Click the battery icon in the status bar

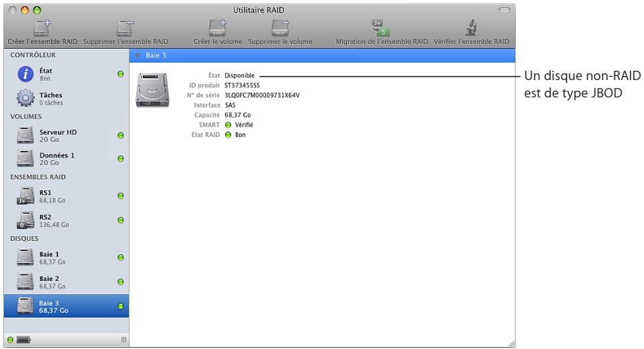pos(24,340)
